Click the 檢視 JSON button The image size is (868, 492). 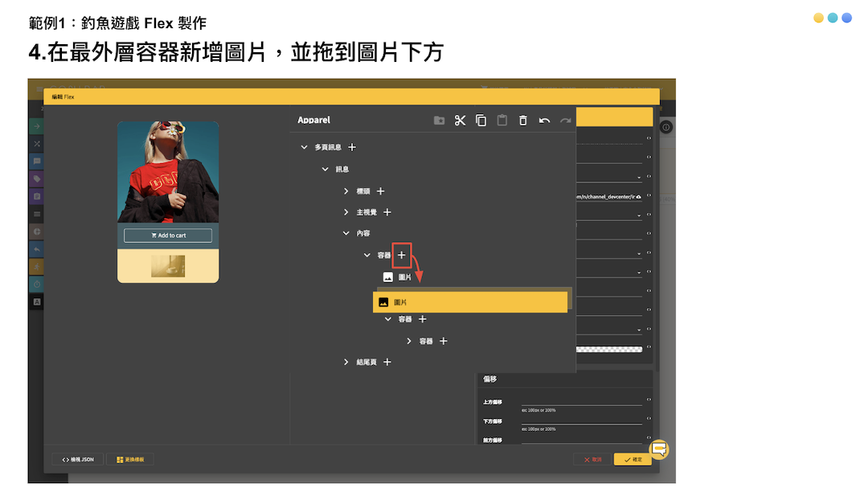pyautogui.click(x=77, y=459)
